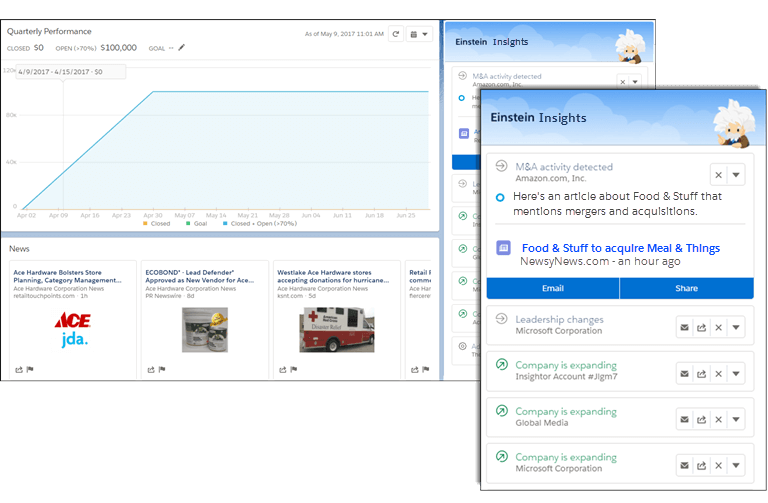Viewport: 768px width, 503px height.
Task: Edit the goal with the pencil icon
Action: tap(182, 47)
